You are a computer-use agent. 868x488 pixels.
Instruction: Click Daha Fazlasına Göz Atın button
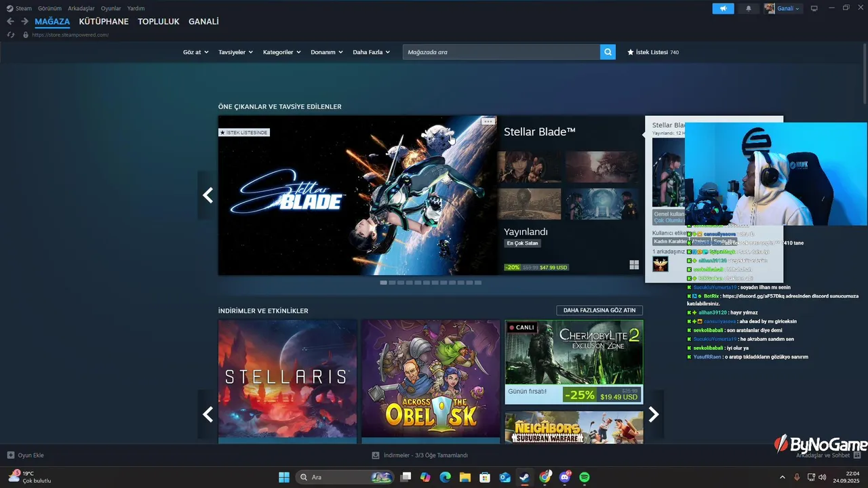pos(599,310)
